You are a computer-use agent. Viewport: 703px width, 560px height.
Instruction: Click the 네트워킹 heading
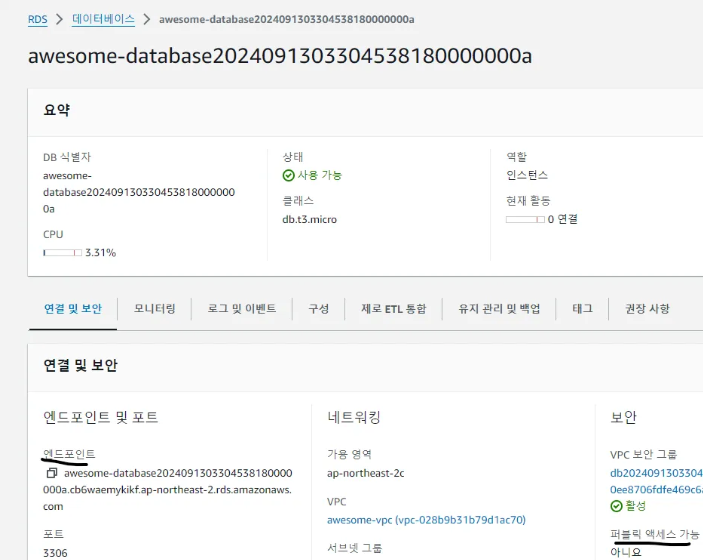[x=354, y=417]
